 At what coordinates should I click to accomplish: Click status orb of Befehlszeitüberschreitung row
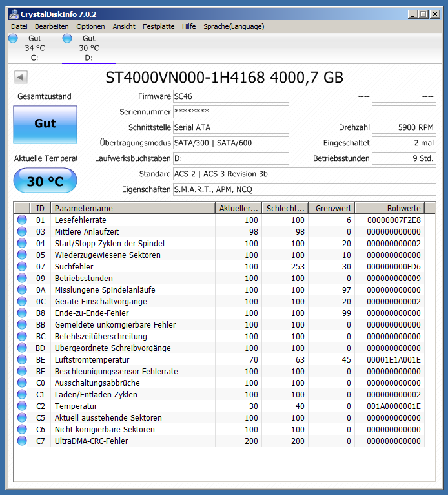[x=22, y=336]
